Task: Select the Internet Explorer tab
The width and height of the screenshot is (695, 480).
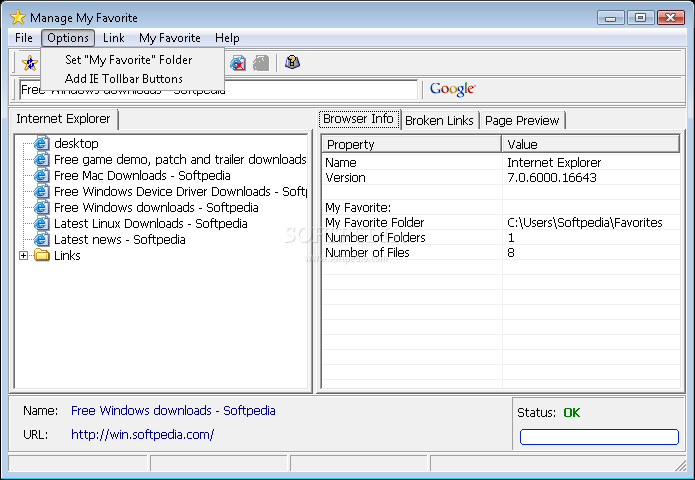Action: pos(63,118)
